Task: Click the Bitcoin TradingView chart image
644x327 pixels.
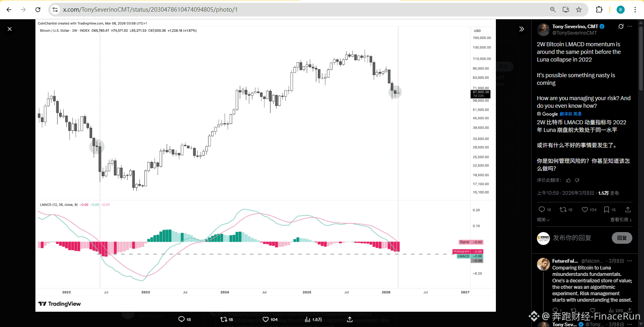Action: pos(266,165)
